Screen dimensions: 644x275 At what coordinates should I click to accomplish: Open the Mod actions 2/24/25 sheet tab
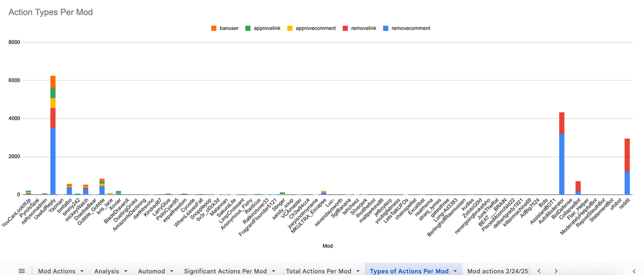tap(497, 271)
